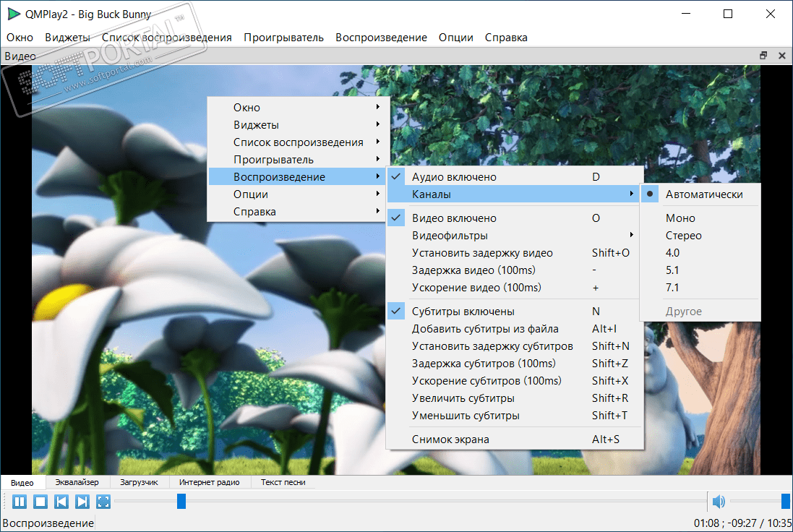Open 'Виджеты' in the menu bar
Screen dimensions: 793x532
(67, 38)
